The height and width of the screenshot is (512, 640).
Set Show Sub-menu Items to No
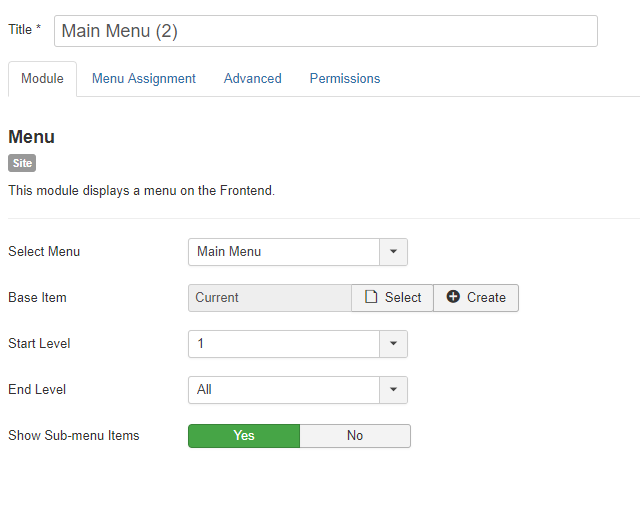(x=355, y=436)
